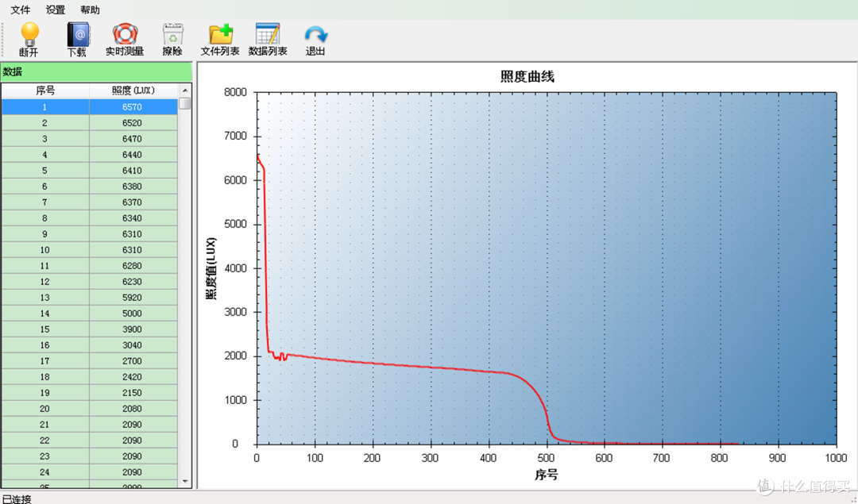Select the row with value 2700

click(x=89, y=361)
